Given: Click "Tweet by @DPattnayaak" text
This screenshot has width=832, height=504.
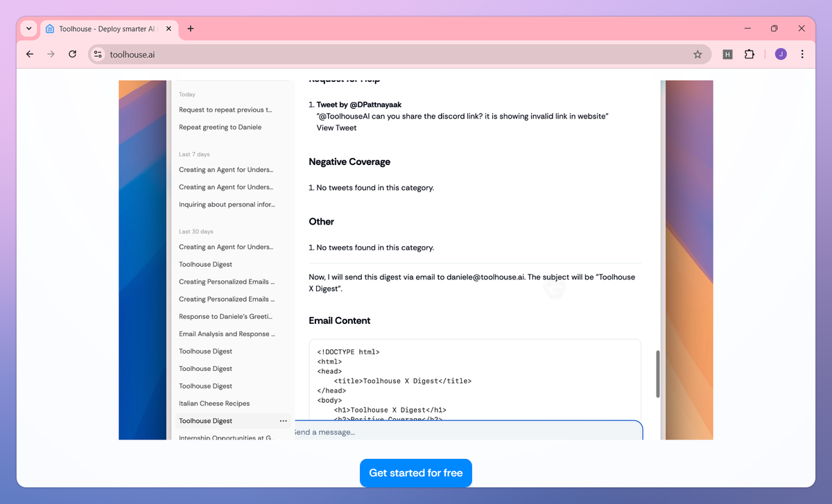Looking at the screenshot, I should pos(359,105).
